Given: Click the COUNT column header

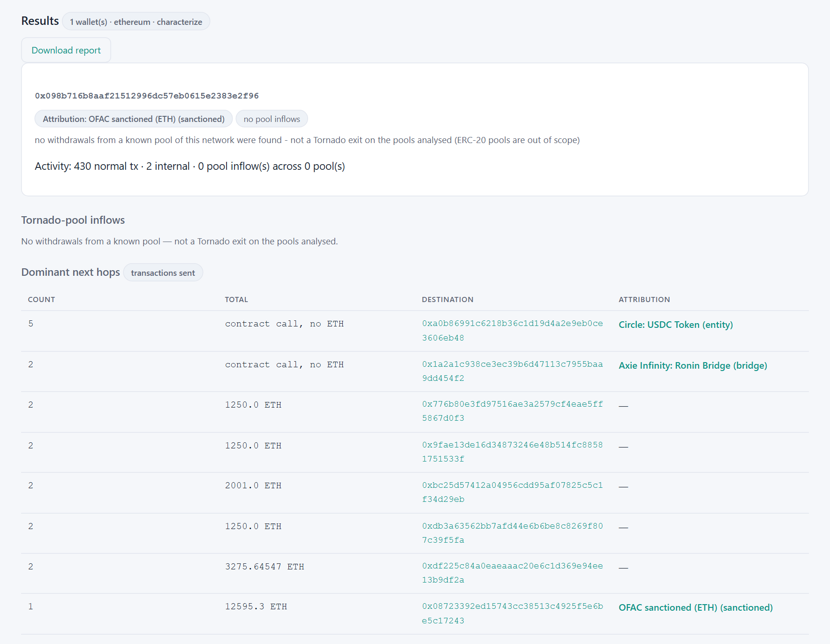Looking at the screenshot, I should pos(41,300).
